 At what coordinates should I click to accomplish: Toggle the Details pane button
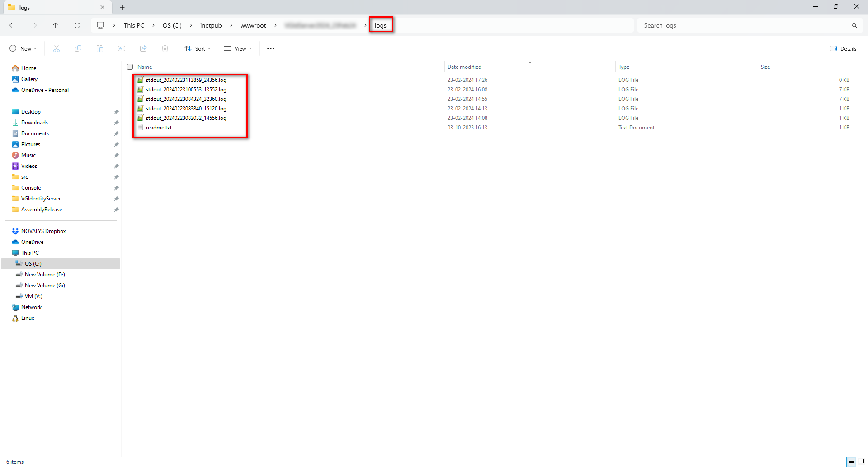pyautogui.click(x=843, y=48)
